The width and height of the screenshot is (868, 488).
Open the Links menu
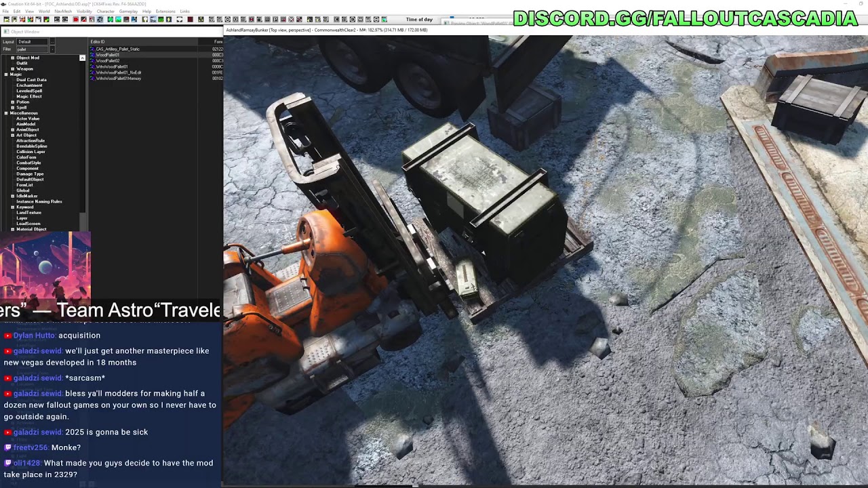(x=184, y=12)
